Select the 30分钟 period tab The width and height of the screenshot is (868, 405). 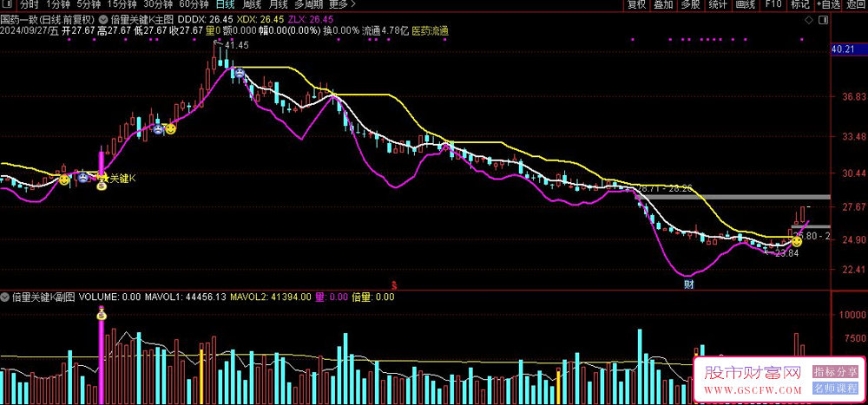(157, 5)
